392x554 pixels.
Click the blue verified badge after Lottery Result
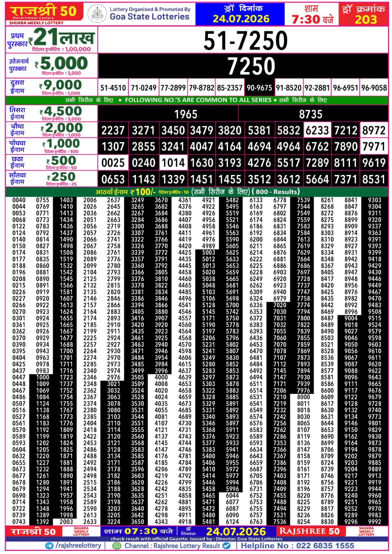click(x=226, y=546)
